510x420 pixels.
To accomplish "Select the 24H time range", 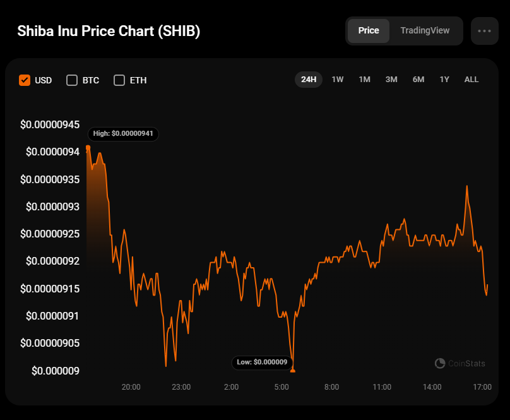I will [x=309, y=80].
